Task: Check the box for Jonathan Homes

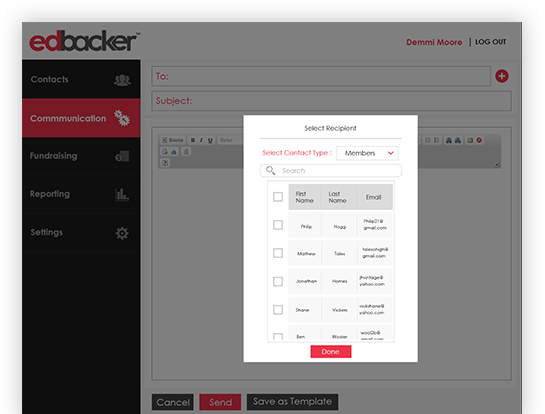Action: 278,281
